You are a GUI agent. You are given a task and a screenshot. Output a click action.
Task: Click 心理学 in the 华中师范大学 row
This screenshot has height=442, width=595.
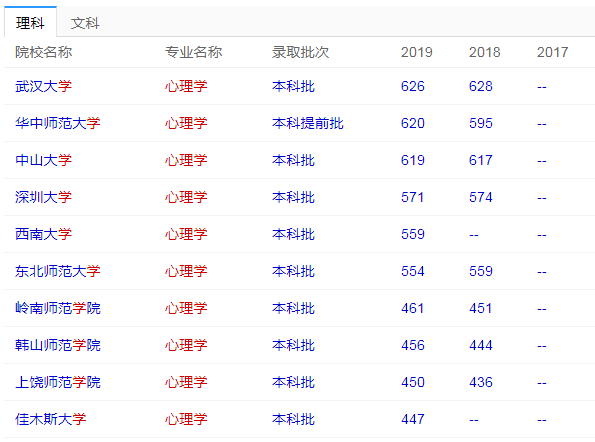186,123
